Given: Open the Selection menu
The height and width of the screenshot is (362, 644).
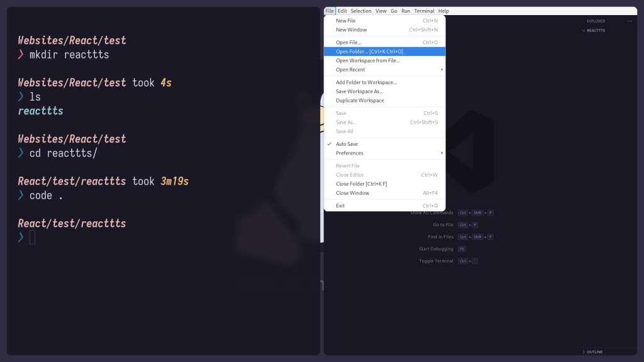Looking at the screenshot, I should click(x=361, y=11).
